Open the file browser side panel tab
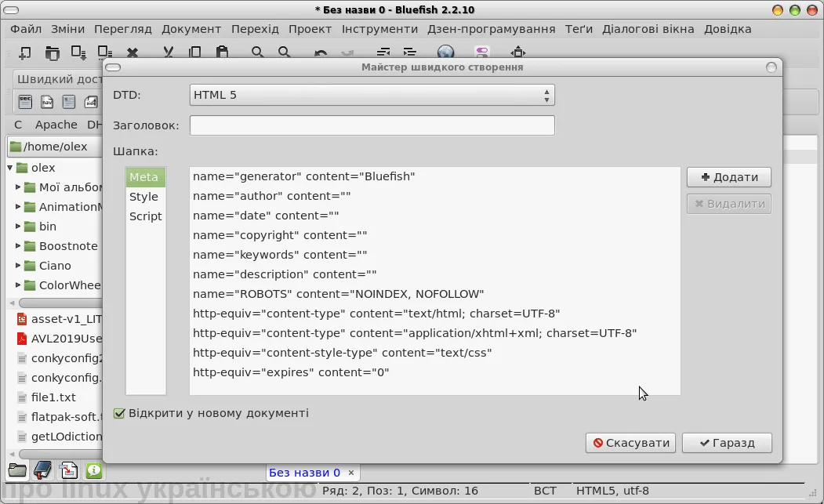 [x=17, y=470]
